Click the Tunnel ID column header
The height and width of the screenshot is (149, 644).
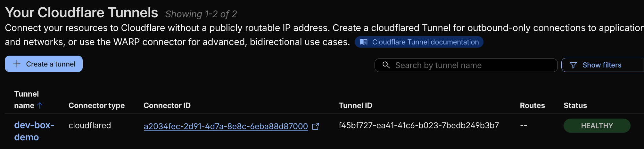[355, 106]
